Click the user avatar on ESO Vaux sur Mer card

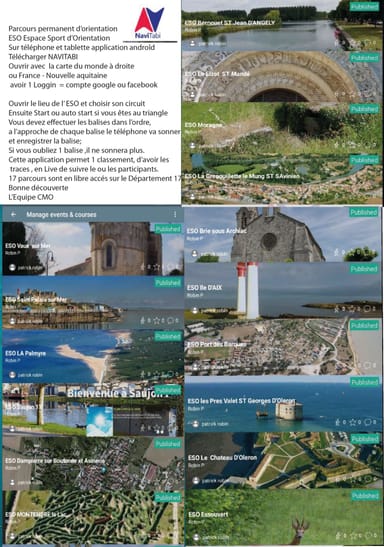pos(13,268)
